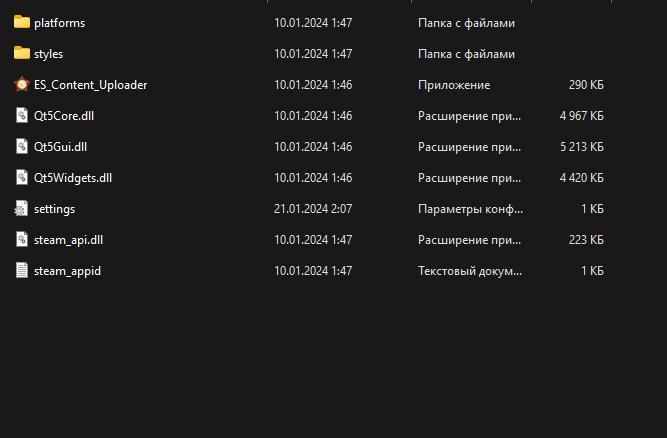The height and width of the screenshot is (438, 667).
Task: Select the steam_appid file name
Action: coord(67,271)
